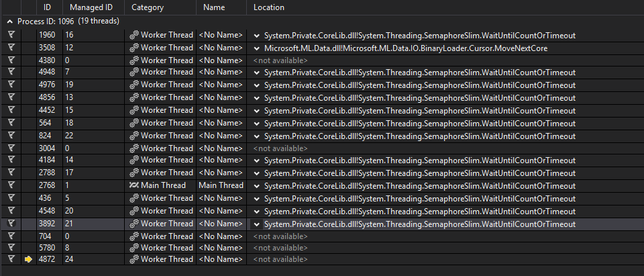Image resolution: width=644 pixels, height=276 pixels.
Task: Click worker thread gear icon for thread 704
Action: coord(134,236)
